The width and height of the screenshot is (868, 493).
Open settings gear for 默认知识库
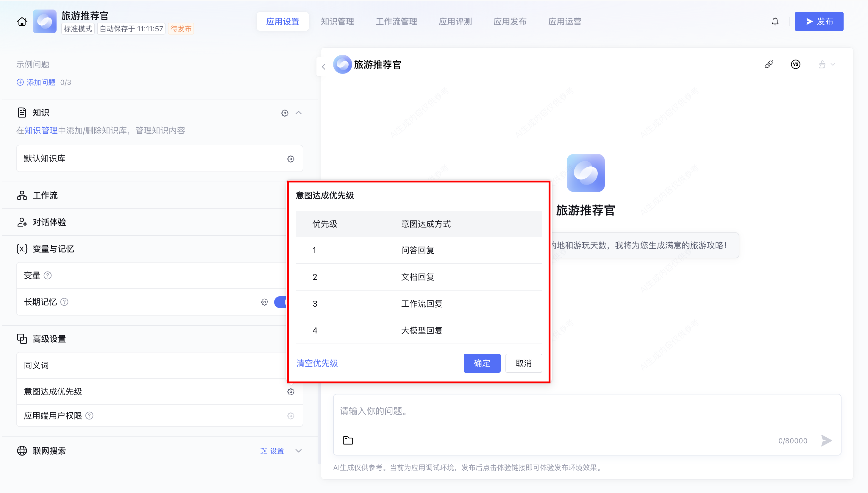point(291,159)
